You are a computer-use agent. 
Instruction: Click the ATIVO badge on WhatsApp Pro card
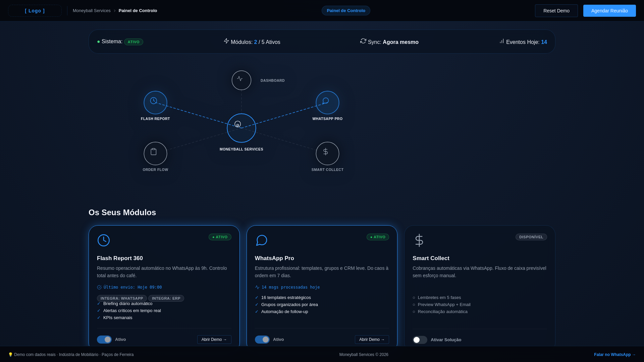point(378,237)
